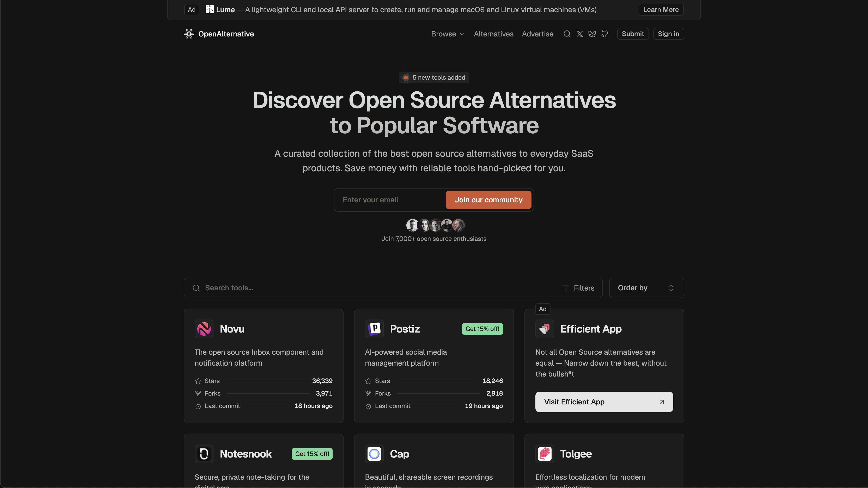Click the Lume ad logo icon
Screen dimensions: 868x488
[210, 9]
